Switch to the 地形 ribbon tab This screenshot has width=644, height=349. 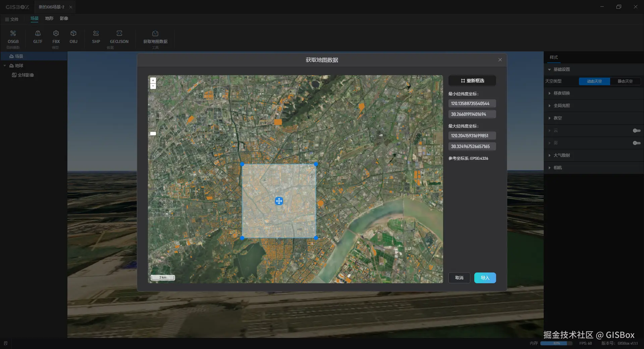[49, 18]
